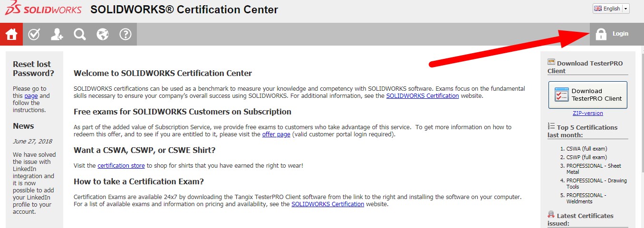This screenshot has height=228, width=644.
Task: Click the add-user registration icon
Action: pos(57,34)
